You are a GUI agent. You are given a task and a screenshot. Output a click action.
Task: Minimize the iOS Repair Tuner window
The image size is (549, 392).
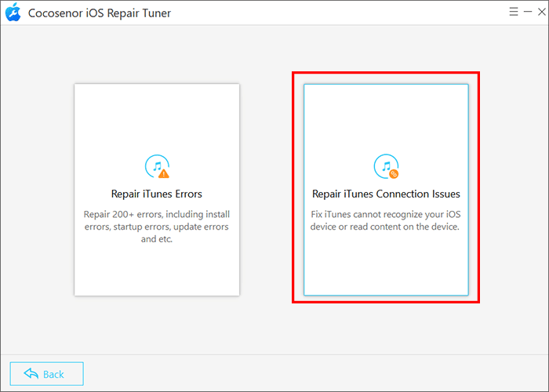point(528,12)
